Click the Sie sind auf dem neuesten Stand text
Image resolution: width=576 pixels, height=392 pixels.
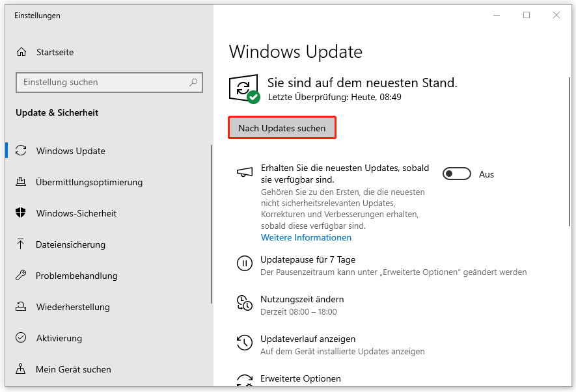tap(363, 83)
